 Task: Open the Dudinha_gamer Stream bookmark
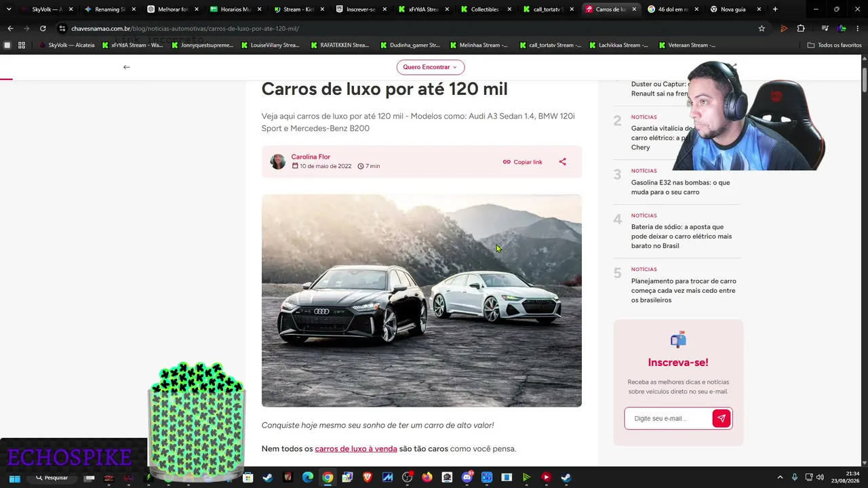[x=410, y=45]
